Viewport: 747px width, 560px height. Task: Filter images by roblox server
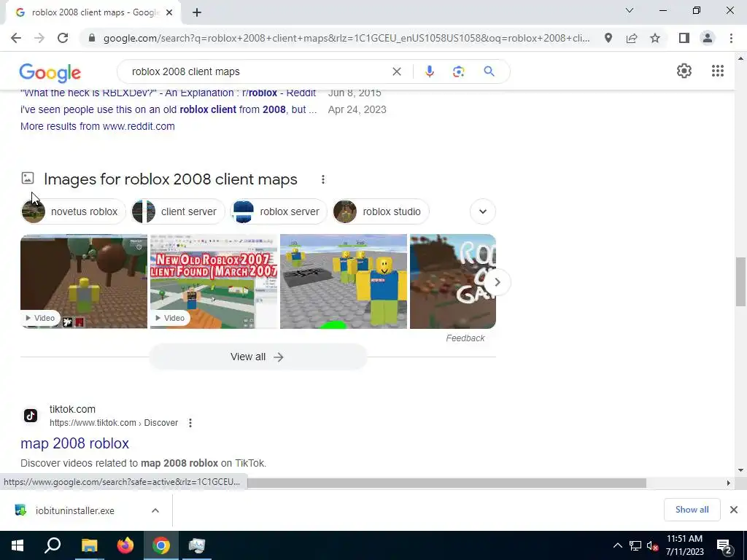(x=279, y=211)
